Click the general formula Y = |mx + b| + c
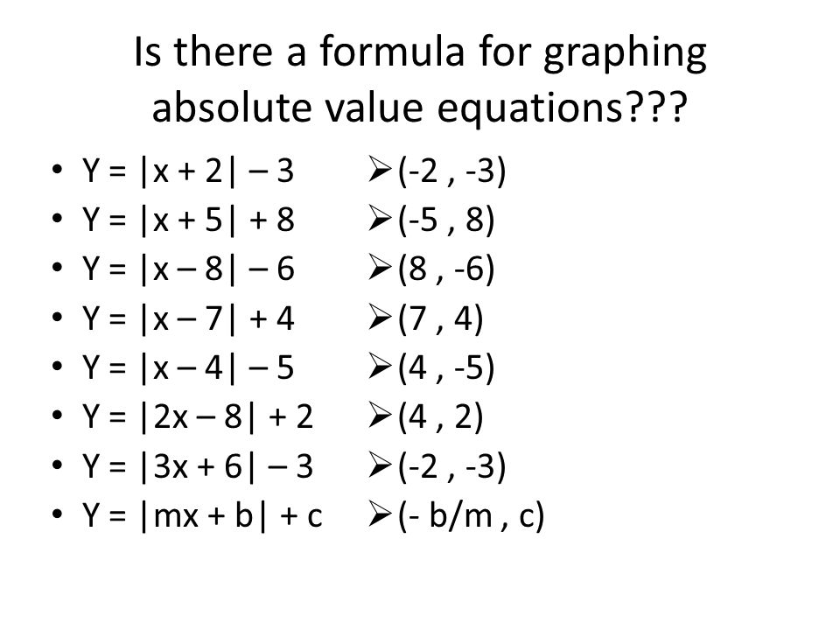 202,516
